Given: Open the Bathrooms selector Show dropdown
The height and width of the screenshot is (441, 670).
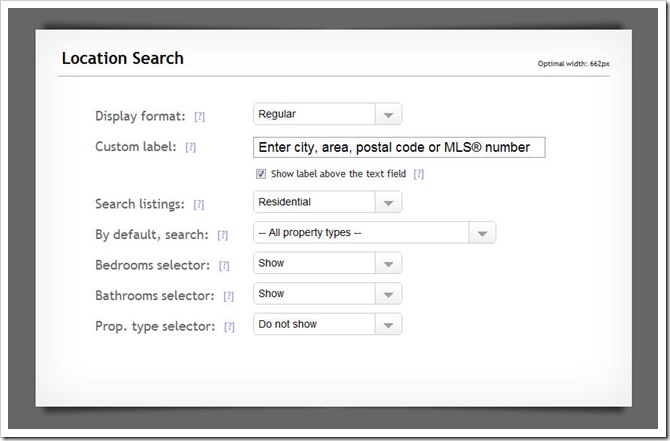Looking at the screenshot, I should point(327,294).
